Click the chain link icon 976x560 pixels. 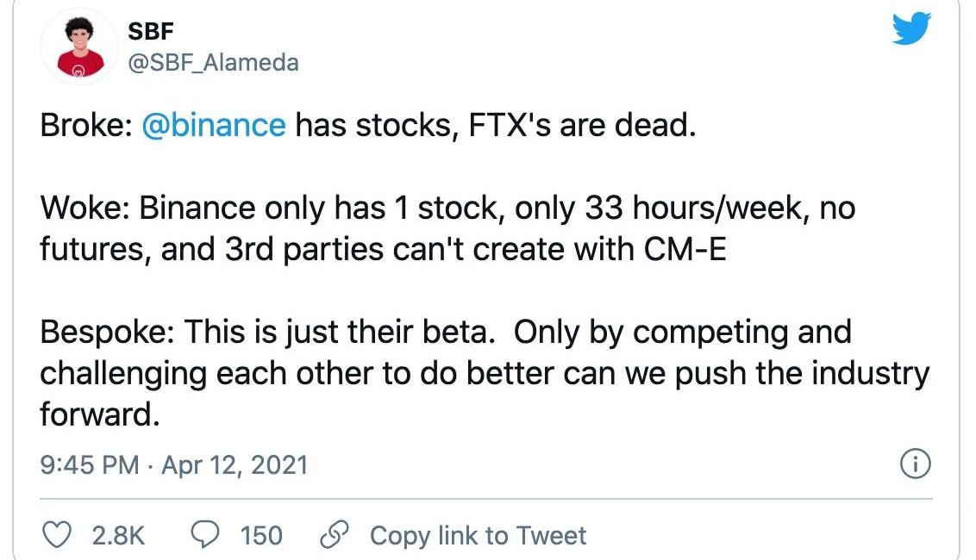335,534
